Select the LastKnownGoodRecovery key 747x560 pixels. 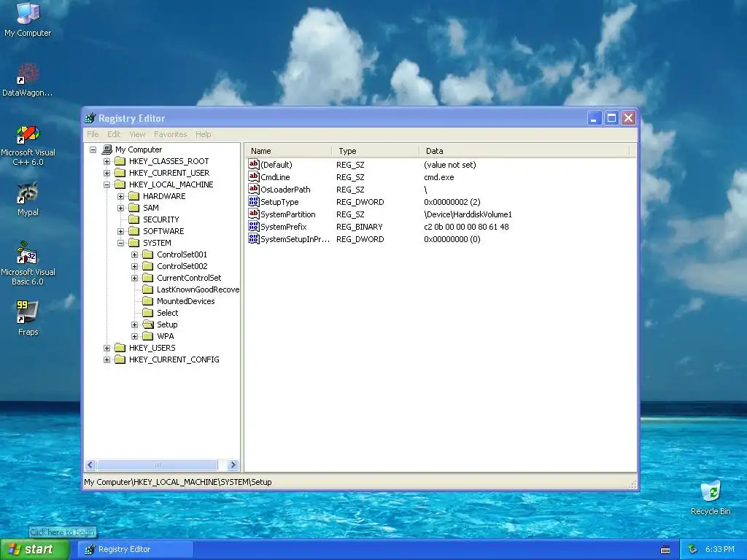197,289
